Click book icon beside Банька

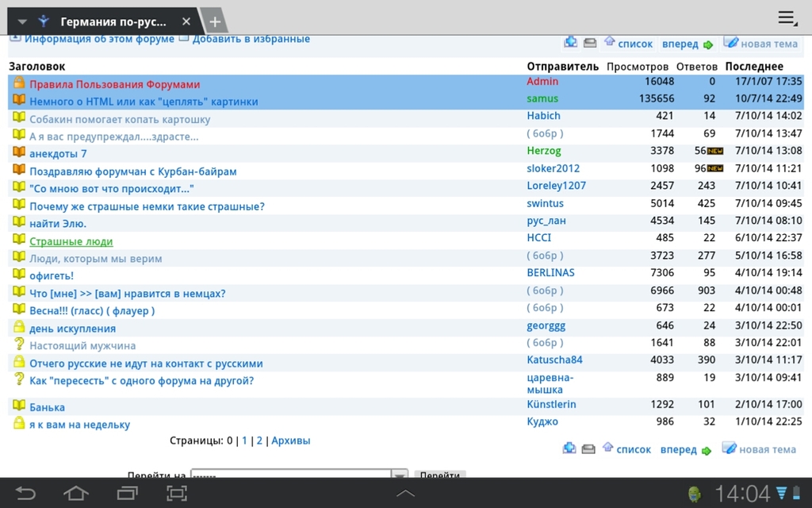[x=19, y=405]
